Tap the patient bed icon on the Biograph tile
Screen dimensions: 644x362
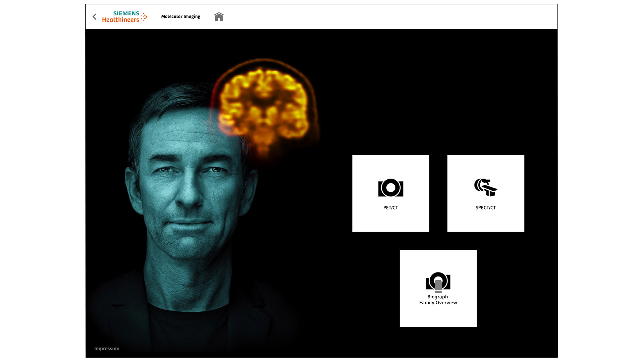click(x=438, y=287)
